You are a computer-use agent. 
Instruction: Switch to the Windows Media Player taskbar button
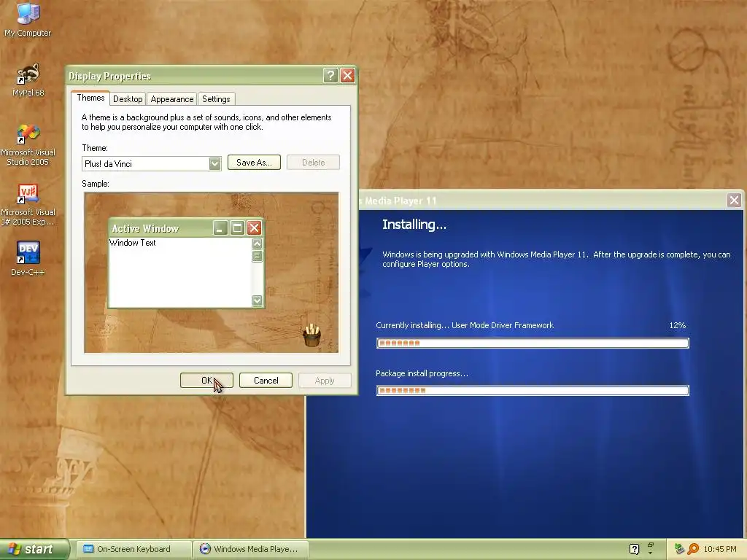point(251,549)
